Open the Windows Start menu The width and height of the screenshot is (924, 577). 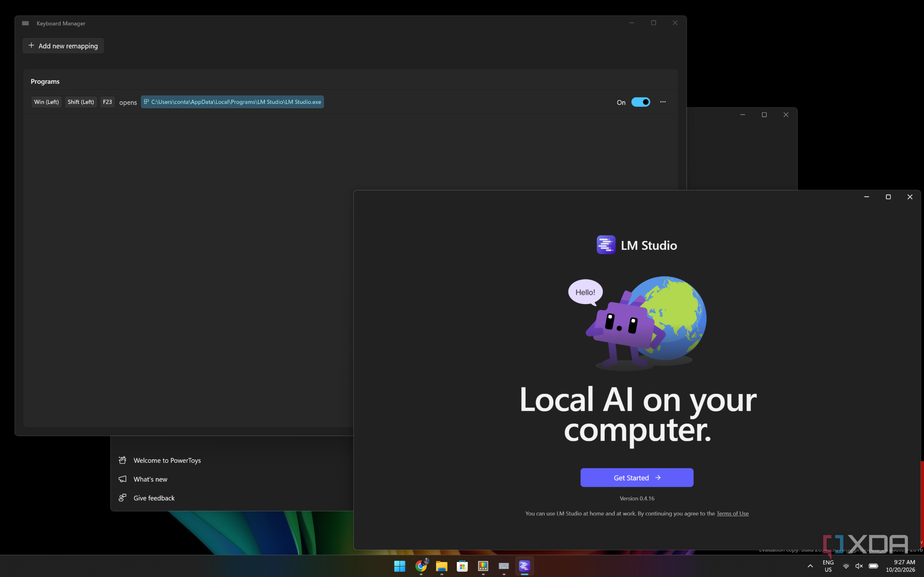(x=400, y=566)
